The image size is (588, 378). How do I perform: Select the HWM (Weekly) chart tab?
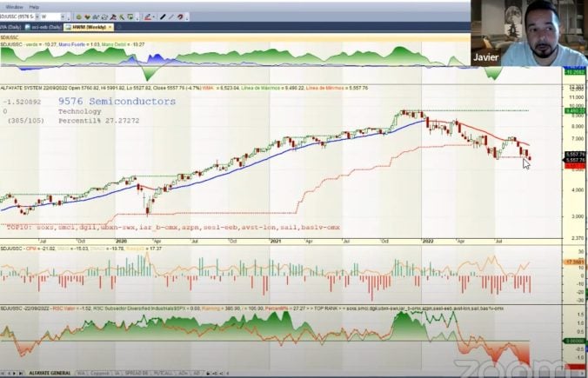(89, 27)
